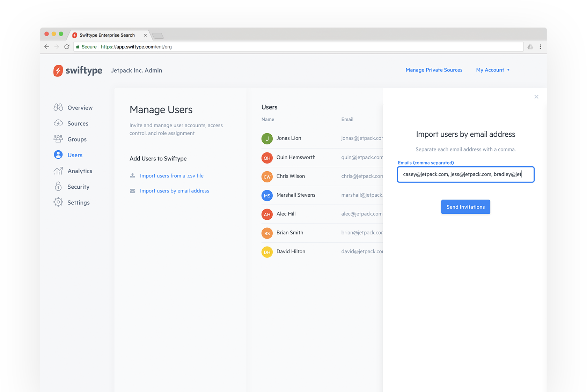Viewport: 587px width, 392px height.
Task: Click the name Jonas Lion
Action: click(x=289, y=138)
